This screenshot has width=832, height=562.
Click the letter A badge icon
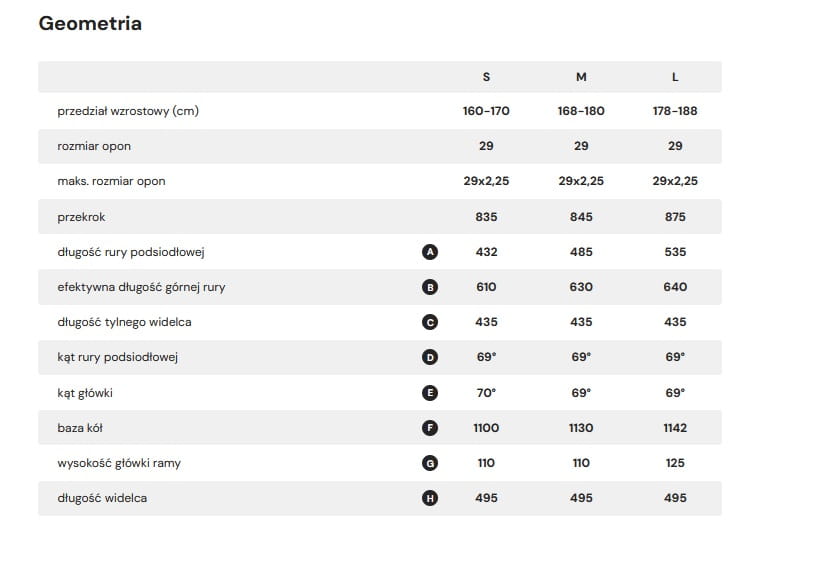point(430,252)
